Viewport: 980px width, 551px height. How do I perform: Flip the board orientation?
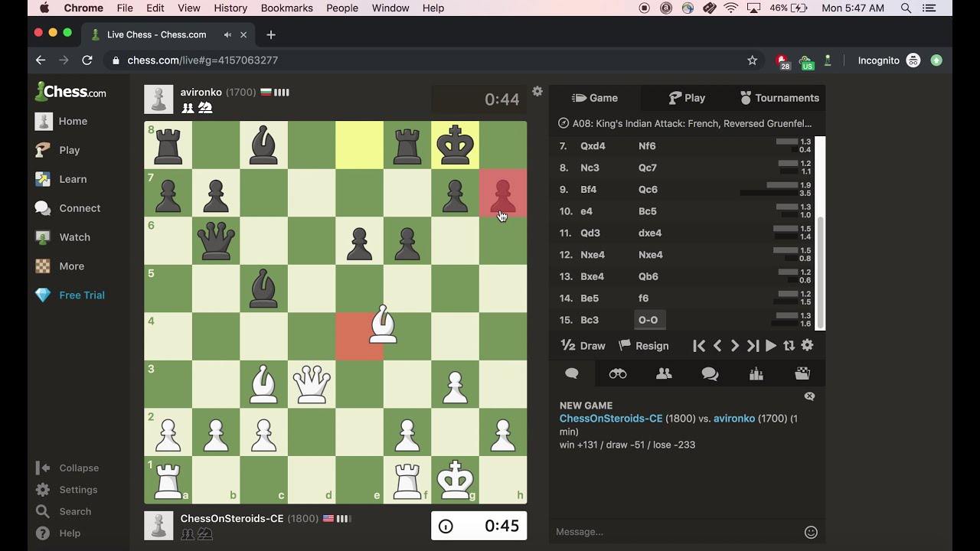(x=789, y=346)
